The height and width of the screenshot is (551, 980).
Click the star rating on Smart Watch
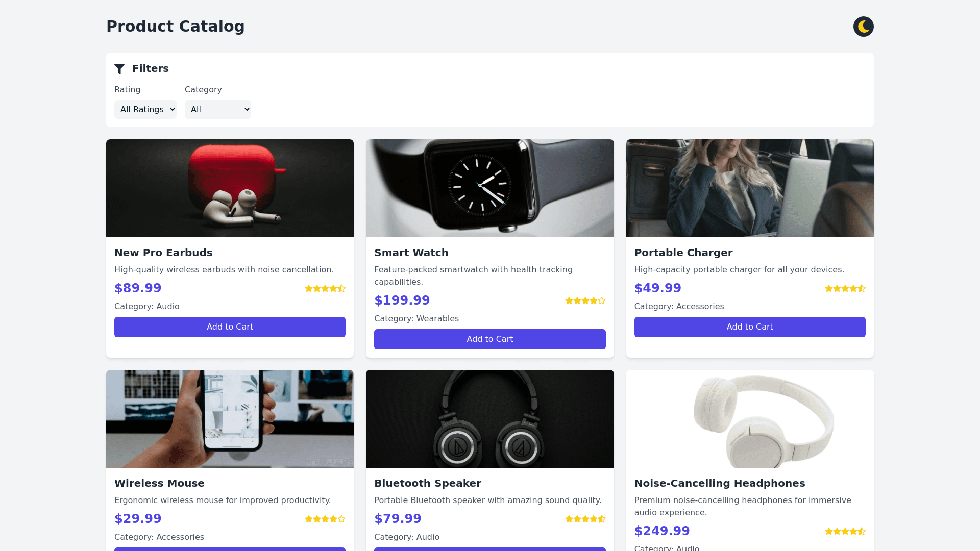pos(585,300)
